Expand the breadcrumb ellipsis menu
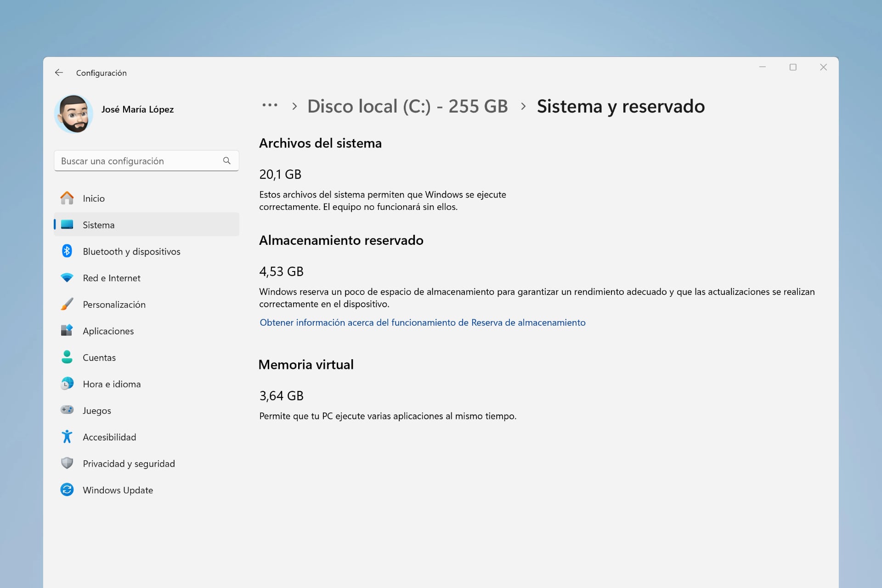 coord(270,106)
